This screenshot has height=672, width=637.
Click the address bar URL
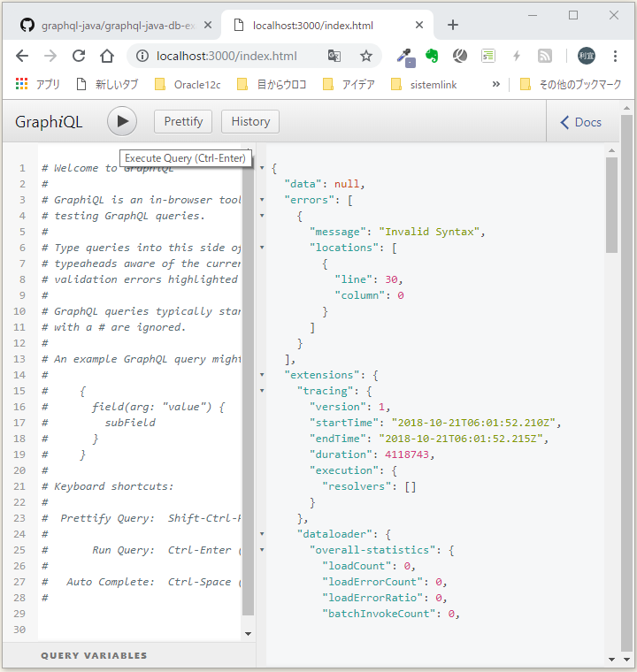click(226, 56)
